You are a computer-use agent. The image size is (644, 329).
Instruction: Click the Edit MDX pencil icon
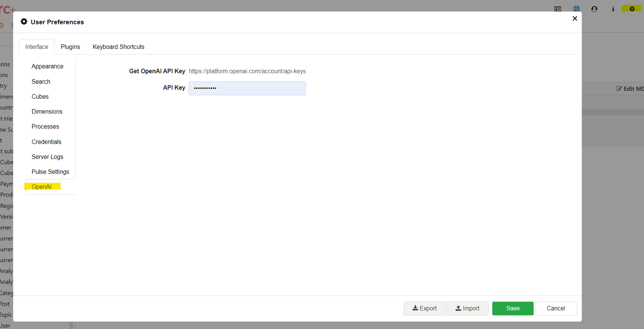(x=618, y=88)
